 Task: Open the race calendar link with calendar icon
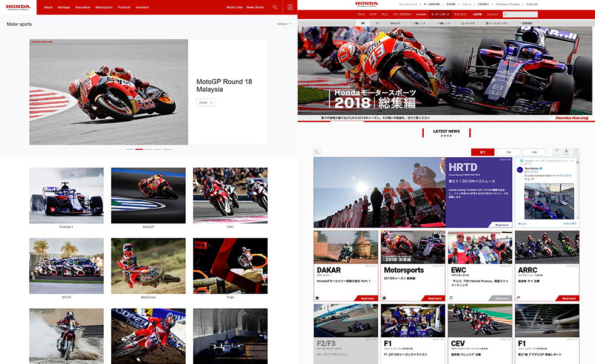(x=497, y=23)
